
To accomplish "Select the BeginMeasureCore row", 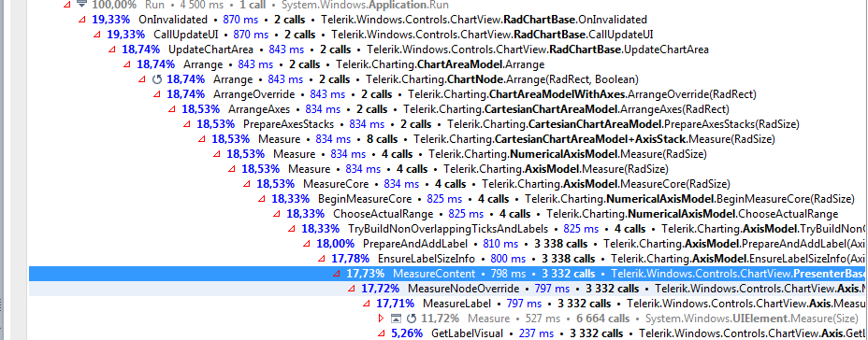I will point(448,199).
